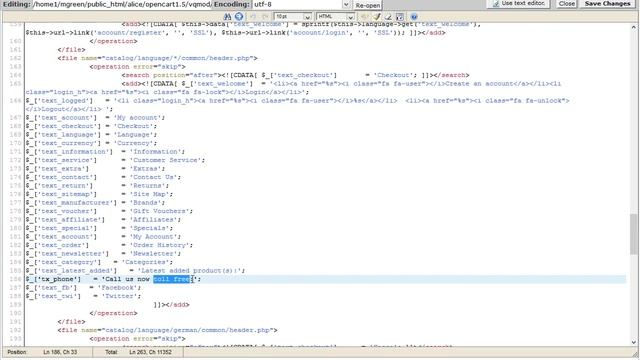
Task: Open the font size 10pt dropdown
Action: pyautogui.click(x=293, y=17)
